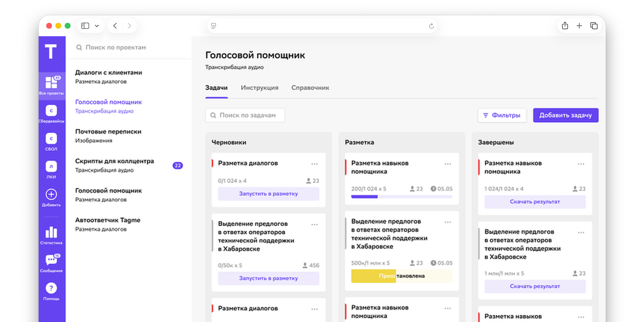Open menu of Выделение предлогов draft card
Screen dimensions: 644x322
314,224
